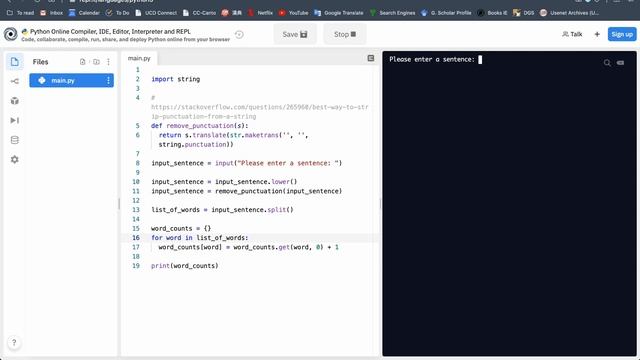The image size is (640, 360).
Task: Open the Netflix bookmark
Action: click(260, 13)
